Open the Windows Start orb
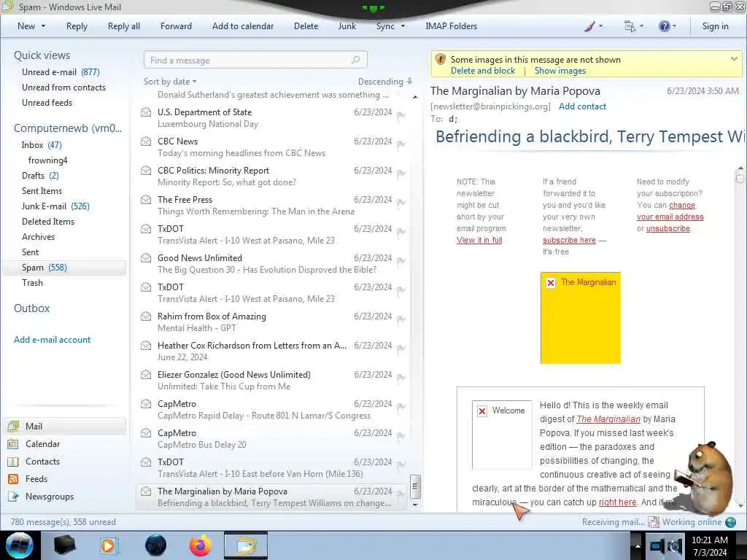 point(18,545)
